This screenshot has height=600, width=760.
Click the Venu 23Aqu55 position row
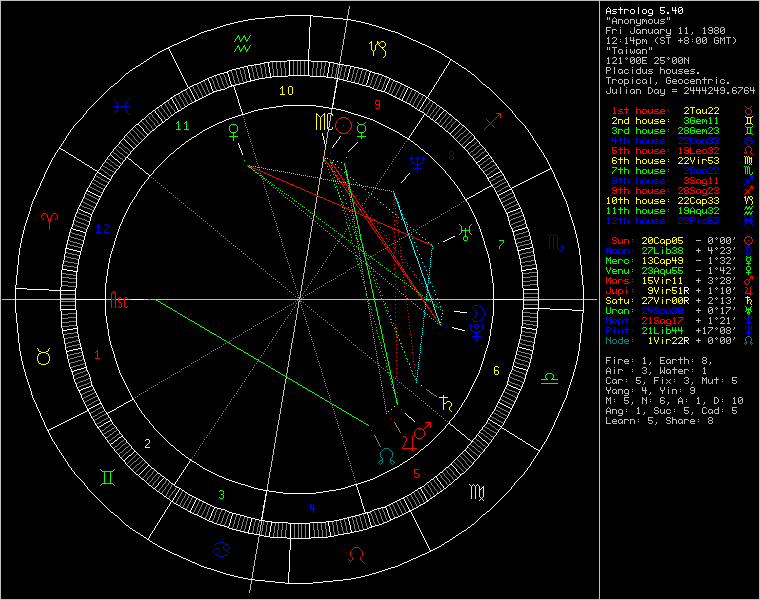click(680, 271)
